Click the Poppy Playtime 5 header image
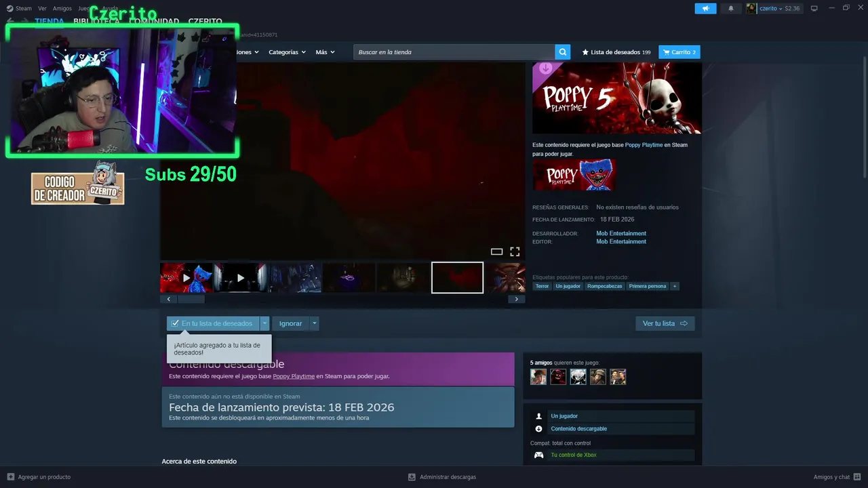This screenshot has height=488, width=868. [617, 98]
